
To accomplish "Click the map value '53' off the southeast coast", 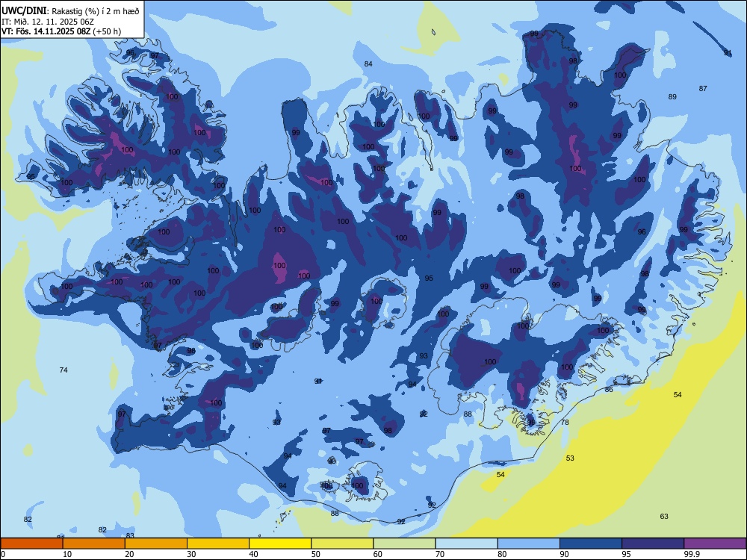I will click(570, 458).
